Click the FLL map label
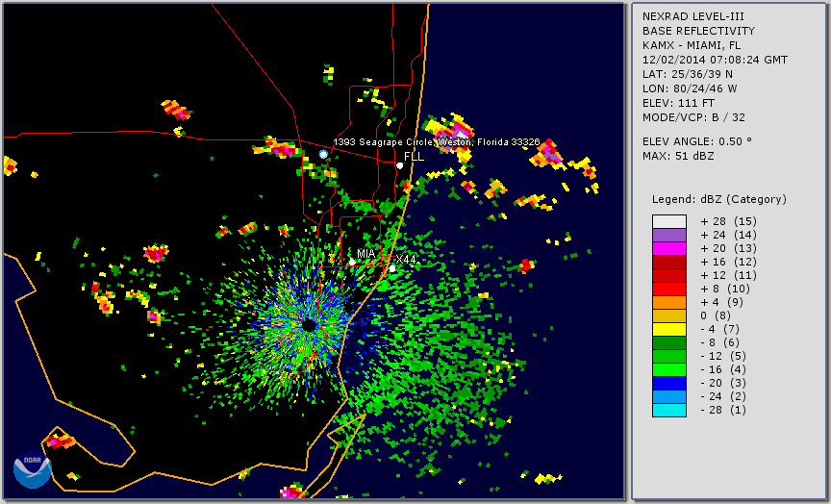 (x=414, y=157)
